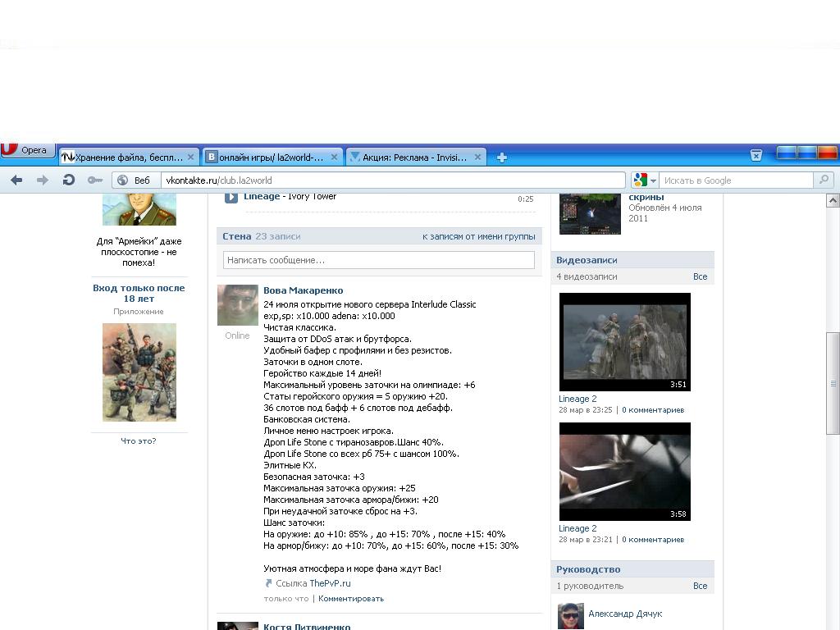Click Все next to 1 руководитель

coord(700,586)
